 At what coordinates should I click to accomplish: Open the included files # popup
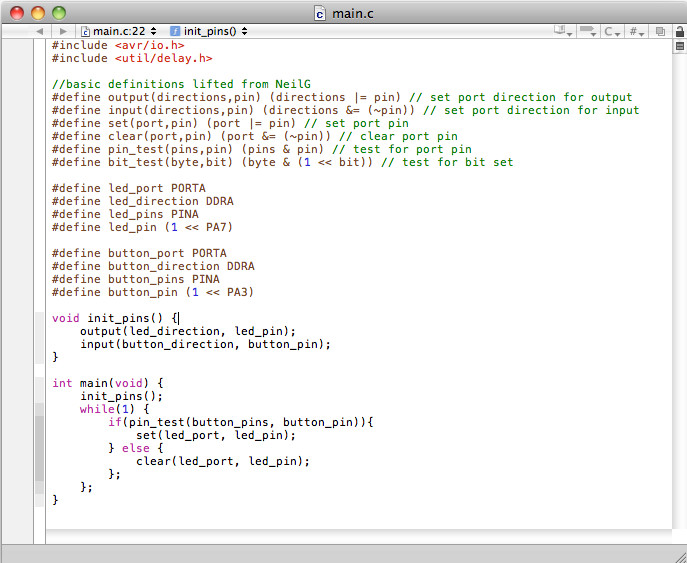pos(637,31)
